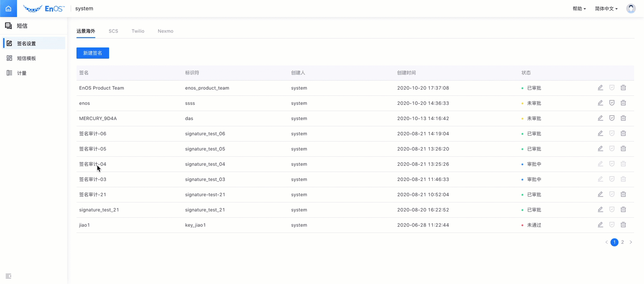
Task: Open the 帮助 dropdown menu
Action: coord(579,9)
